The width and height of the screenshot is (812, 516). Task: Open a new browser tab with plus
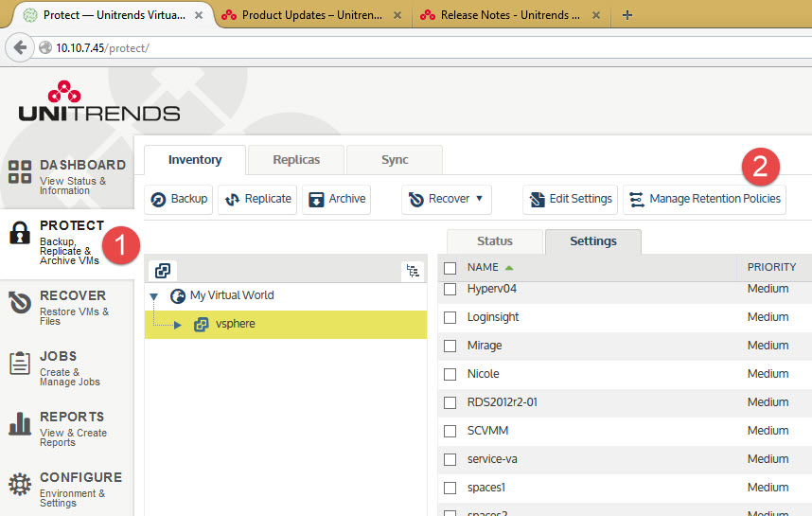[x=627, y=15]
